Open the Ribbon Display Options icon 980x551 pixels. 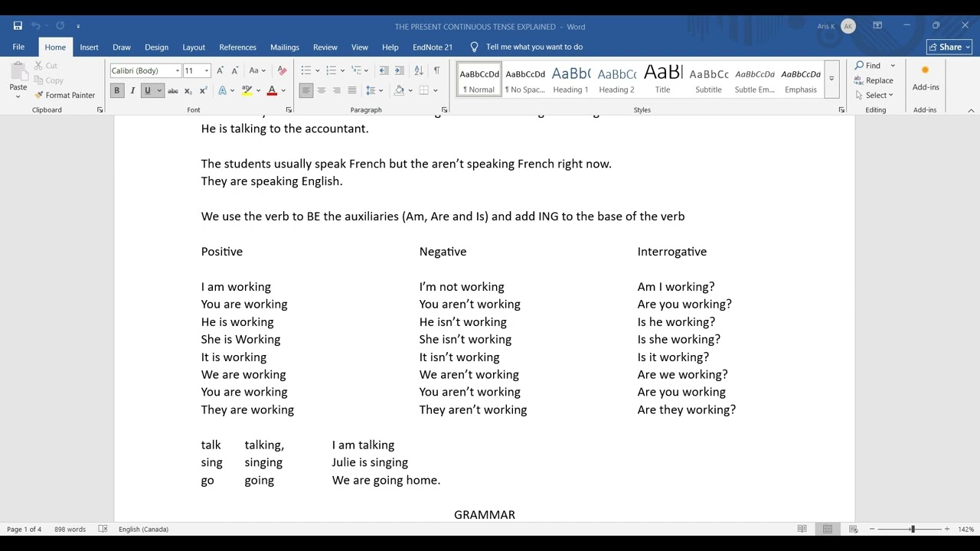pyautogui.click(x=877, y=26)
